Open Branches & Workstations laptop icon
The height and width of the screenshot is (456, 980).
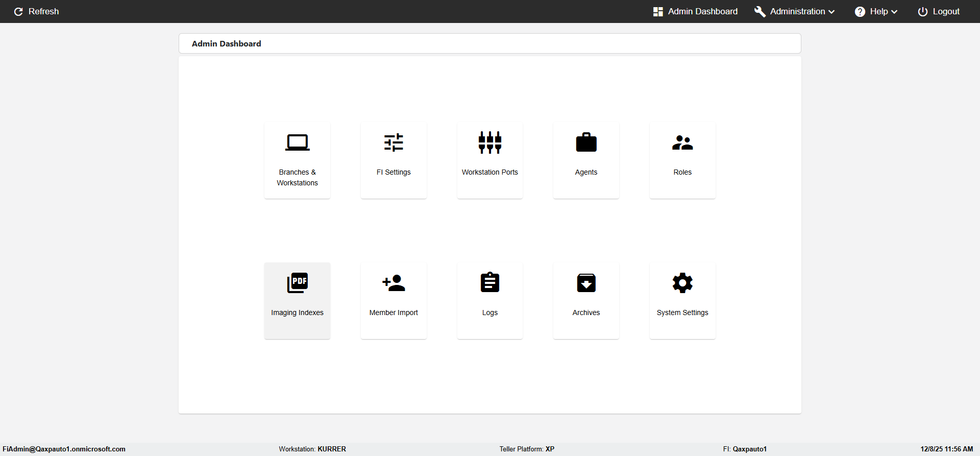coord(297,142)
